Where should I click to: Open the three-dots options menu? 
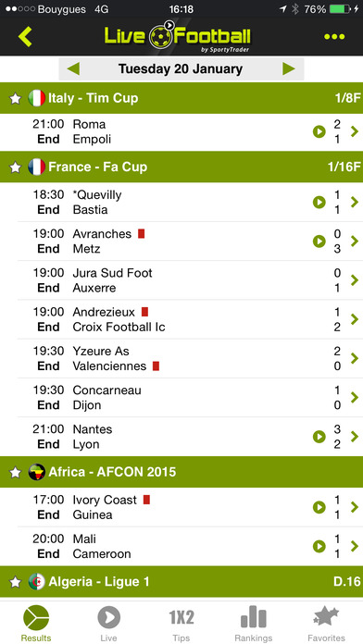pos(334,37)
